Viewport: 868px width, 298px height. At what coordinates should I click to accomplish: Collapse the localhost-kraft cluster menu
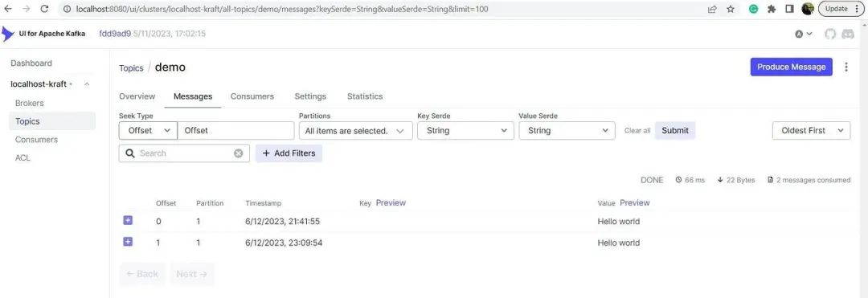point(87,84)
